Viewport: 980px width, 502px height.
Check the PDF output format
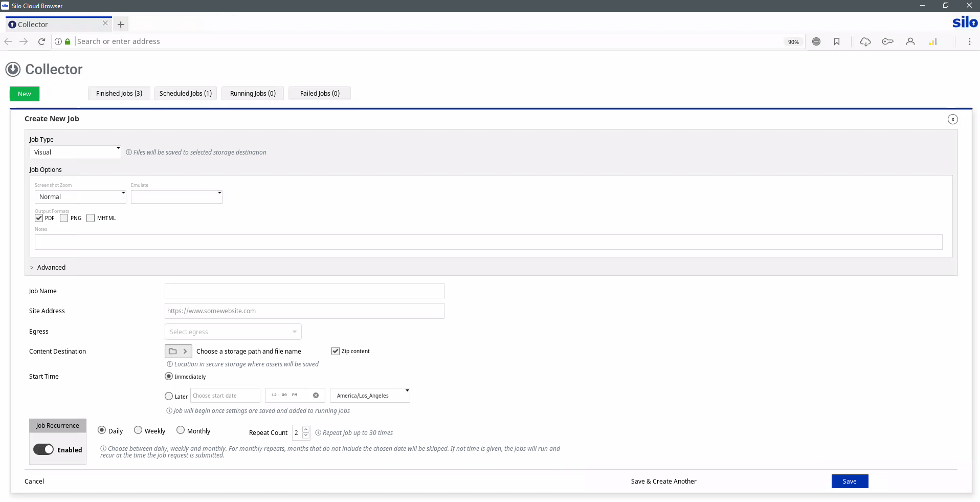(x=39, y=218)
